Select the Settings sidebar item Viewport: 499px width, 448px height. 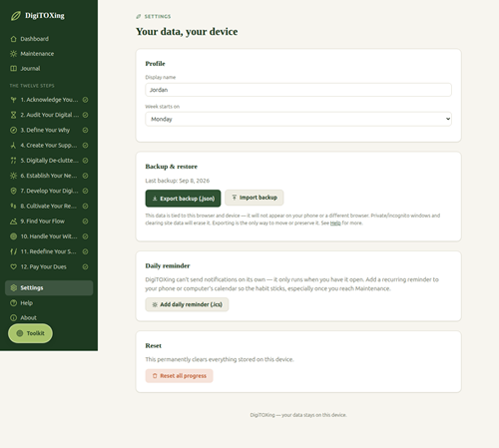tap(49, 287)
